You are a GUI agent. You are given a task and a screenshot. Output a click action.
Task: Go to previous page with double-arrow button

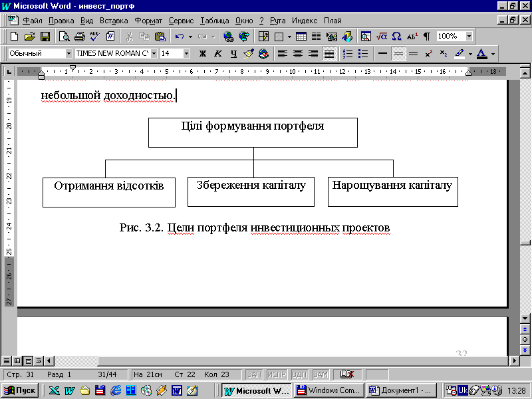pos(525,329)
